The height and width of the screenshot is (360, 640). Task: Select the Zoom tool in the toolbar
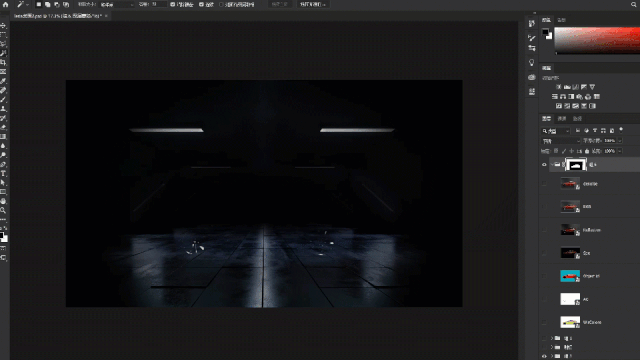coord(3,211)
